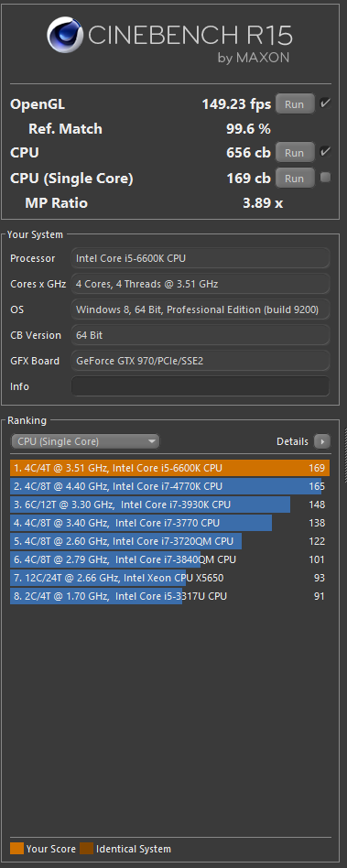Viewport: 347px width, 868px height.
Task: Click the Cinebench sphere logo icon
Action: coord(65,34)
